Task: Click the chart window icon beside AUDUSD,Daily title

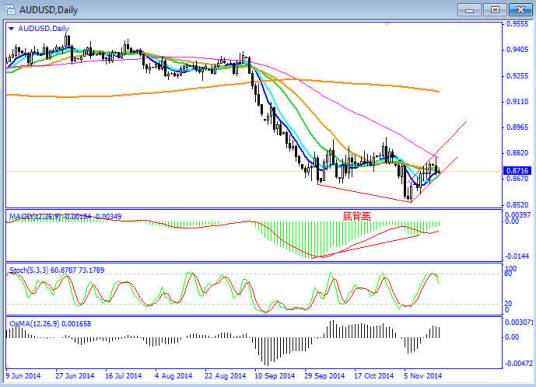Action: click(10, 9)
